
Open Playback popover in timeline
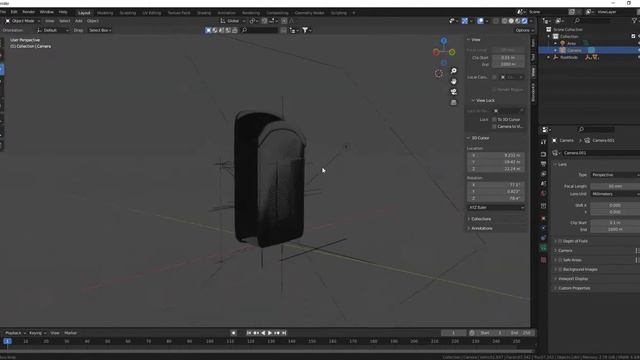click(x=16, y=333)
